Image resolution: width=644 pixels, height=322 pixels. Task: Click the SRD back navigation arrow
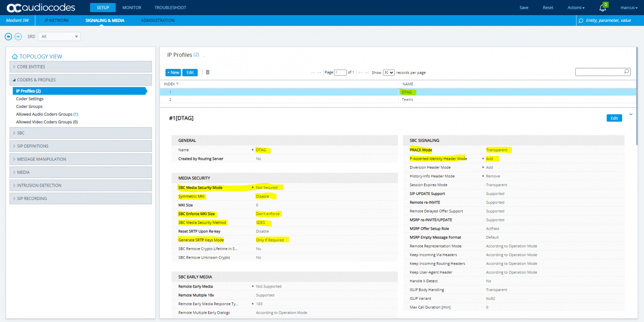click(8, 36)
